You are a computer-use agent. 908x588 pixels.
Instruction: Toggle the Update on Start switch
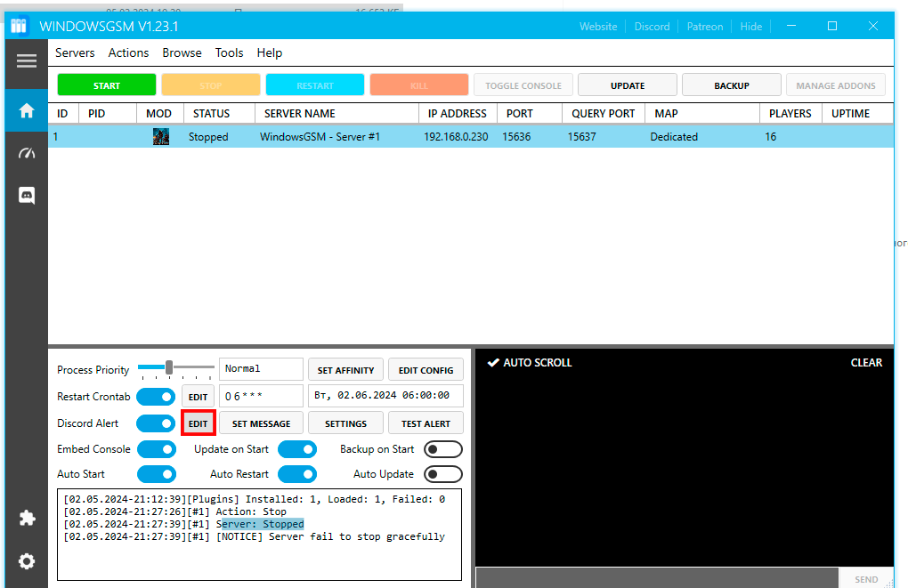(x=297, y=450)
